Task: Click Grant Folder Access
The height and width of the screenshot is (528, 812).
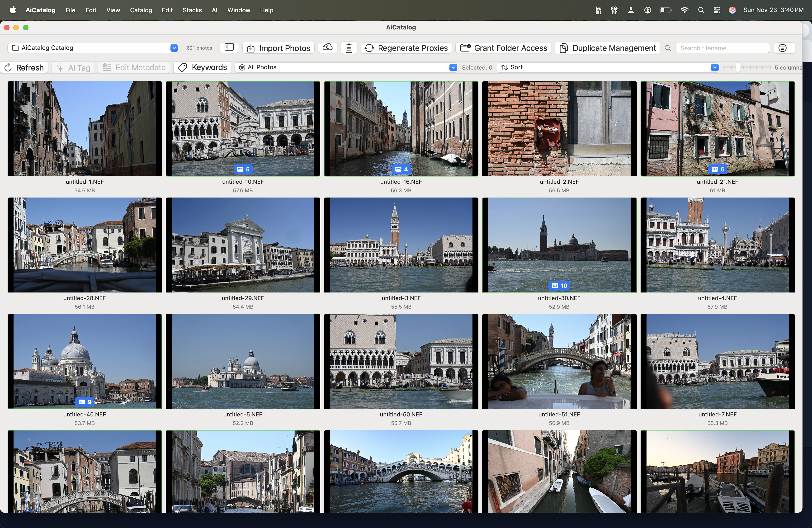Action: tap(504, 48)
